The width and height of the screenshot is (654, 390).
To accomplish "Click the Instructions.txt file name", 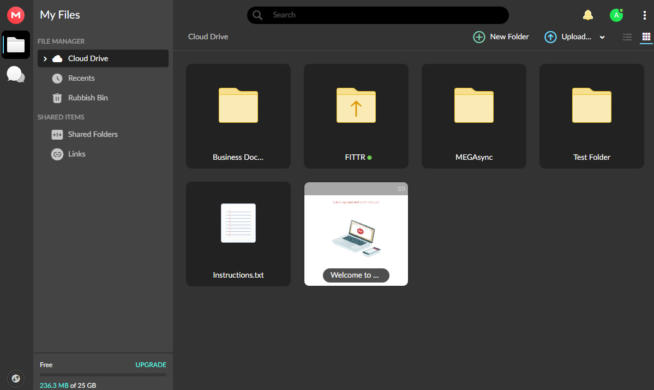I will (238, 275).
